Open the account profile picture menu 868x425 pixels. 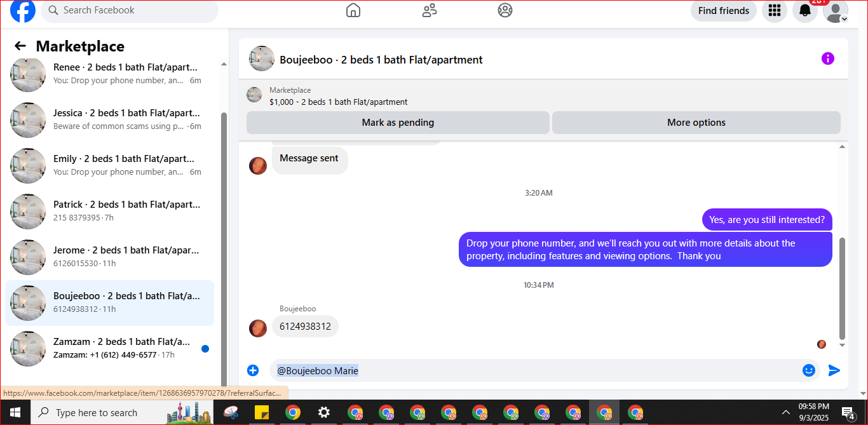click(836, 11)
